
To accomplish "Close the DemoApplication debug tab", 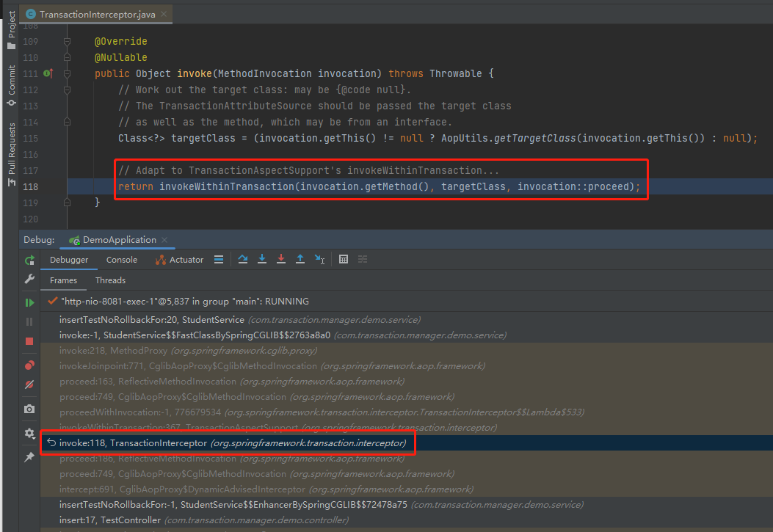I will tap(164, 240).
